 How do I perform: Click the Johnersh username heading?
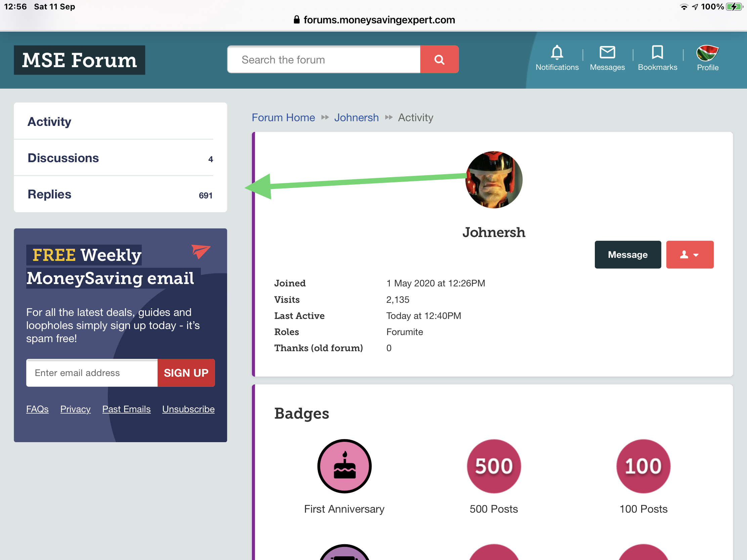(494, 232)
